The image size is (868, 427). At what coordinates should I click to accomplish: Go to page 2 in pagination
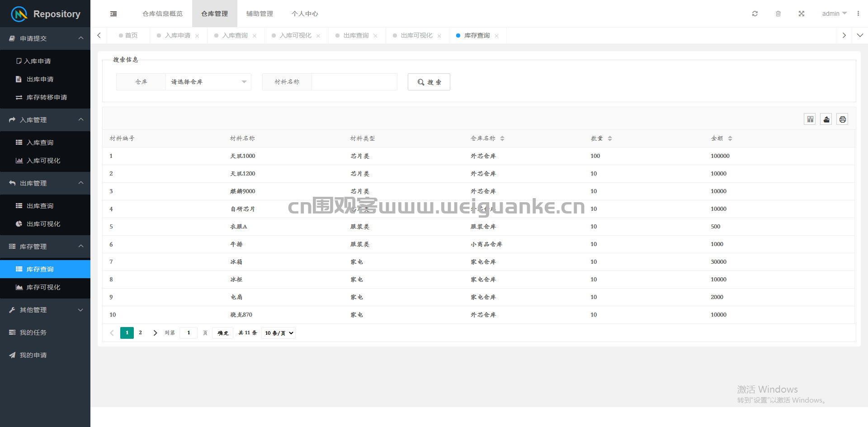[x=140, y=333]
